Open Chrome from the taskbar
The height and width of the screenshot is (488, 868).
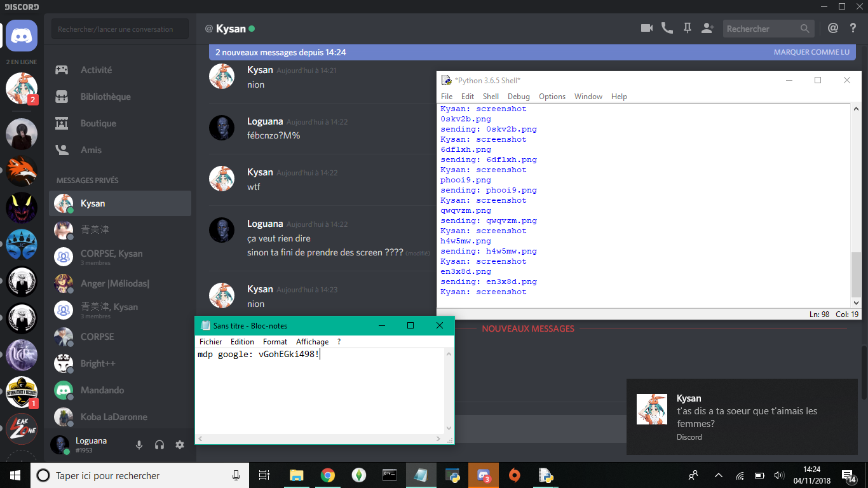coord(327,475)
